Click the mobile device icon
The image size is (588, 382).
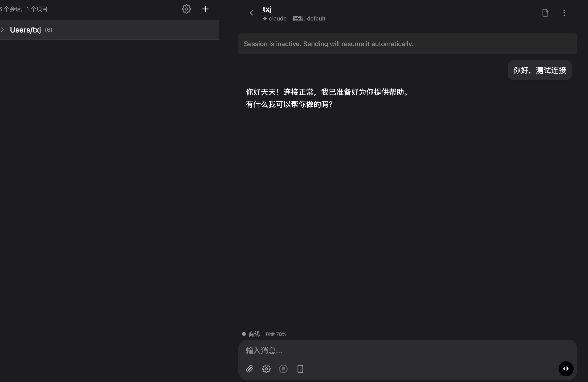300,369
